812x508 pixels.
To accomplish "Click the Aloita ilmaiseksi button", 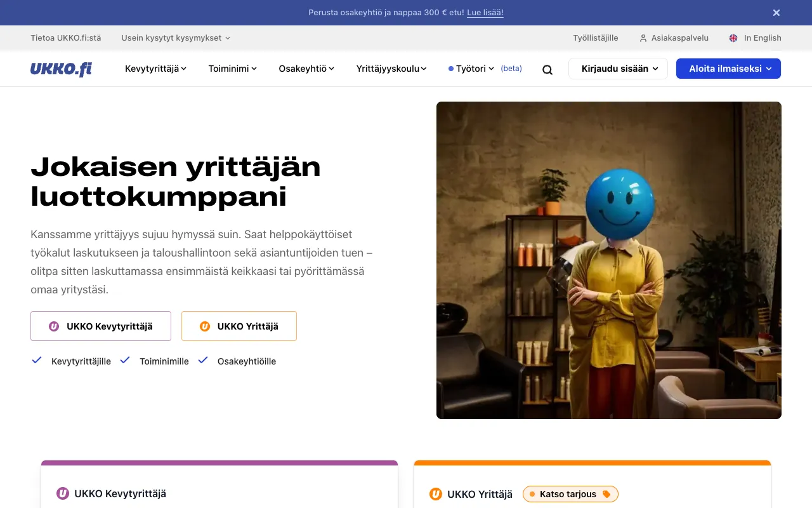I will 728,69.
